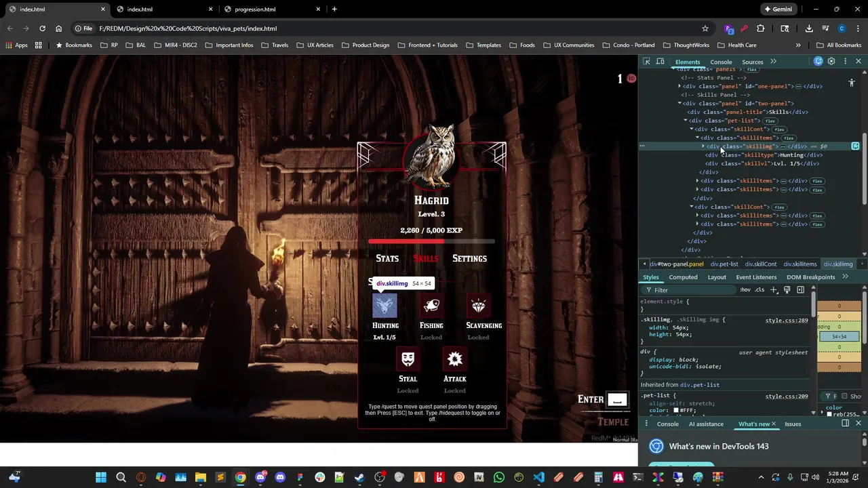This screenshot has width=868, height=488.
Task: Bookmark this page with star icon
Action: click(x=705, y=28)
